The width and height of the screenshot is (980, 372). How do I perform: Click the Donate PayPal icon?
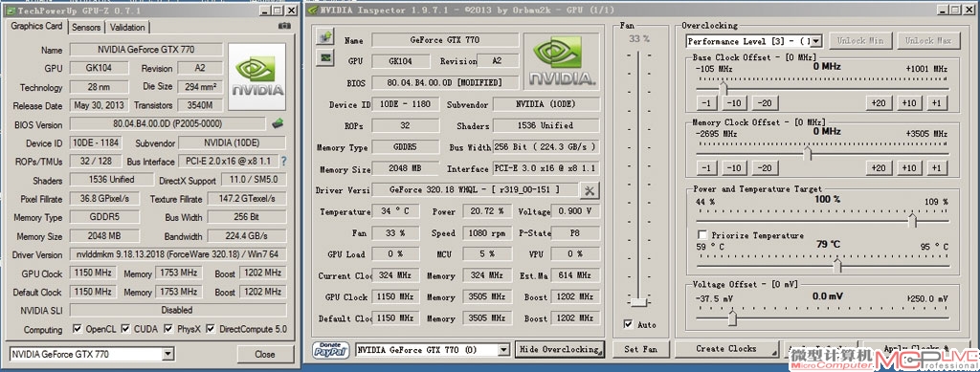click(331, 350)
